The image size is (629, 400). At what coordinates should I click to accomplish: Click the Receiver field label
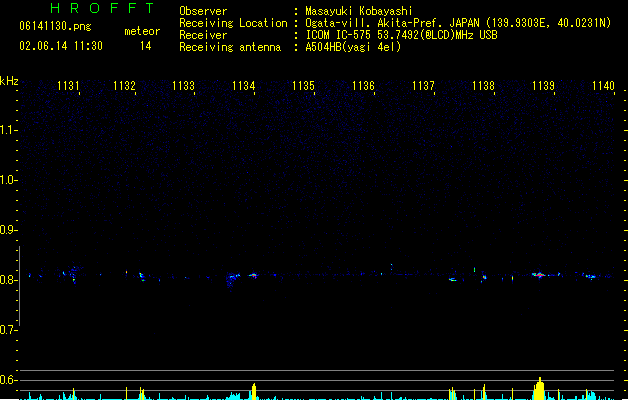pos(203,35)
